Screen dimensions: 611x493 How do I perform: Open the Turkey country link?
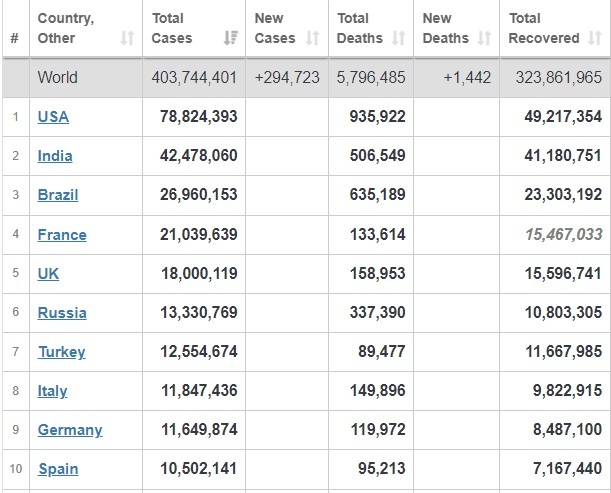point(62,352)
